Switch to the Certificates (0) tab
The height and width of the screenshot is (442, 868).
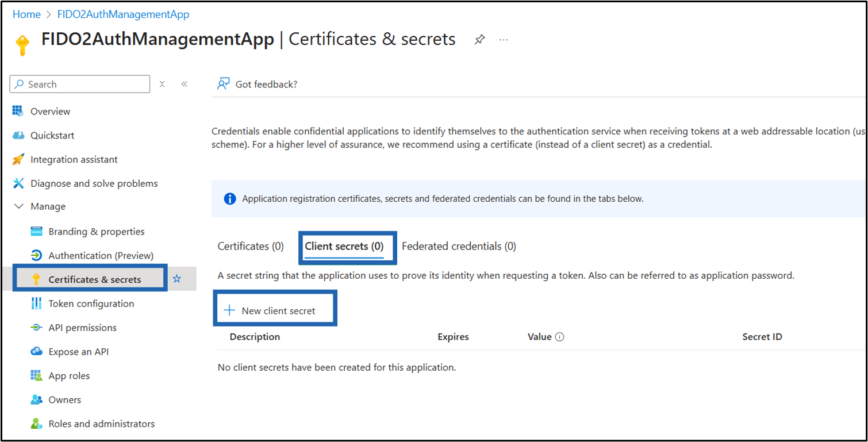(251, 246)
